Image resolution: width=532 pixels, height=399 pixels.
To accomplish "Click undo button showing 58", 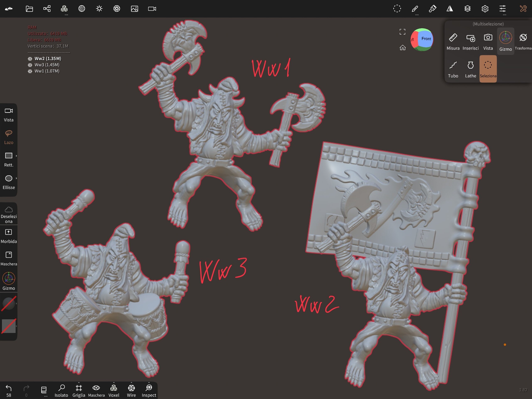I will (9, 390).
